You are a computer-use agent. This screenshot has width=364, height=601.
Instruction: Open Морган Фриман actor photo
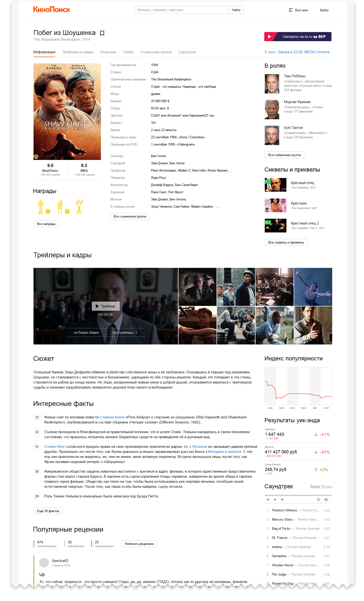272,110
